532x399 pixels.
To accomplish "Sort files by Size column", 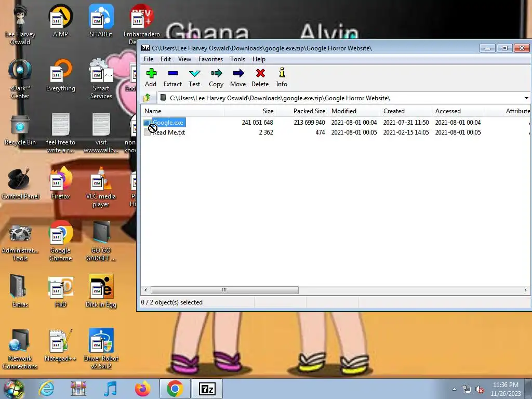I will pos(250,111).
